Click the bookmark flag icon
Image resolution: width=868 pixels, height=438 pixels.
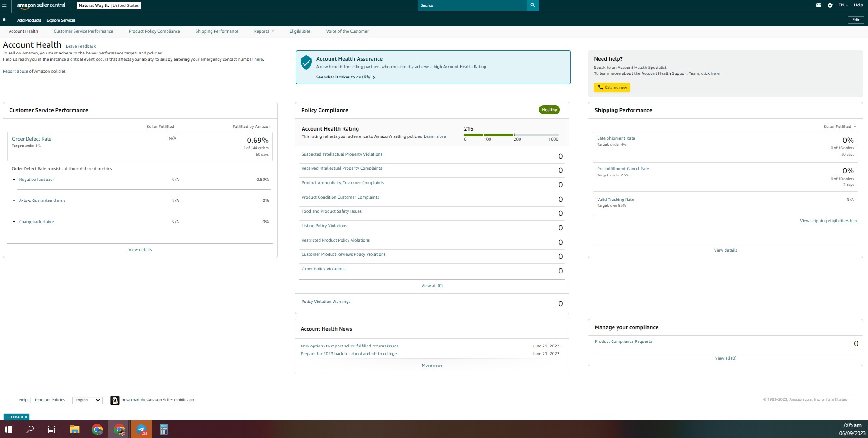(x=4, y=20)
